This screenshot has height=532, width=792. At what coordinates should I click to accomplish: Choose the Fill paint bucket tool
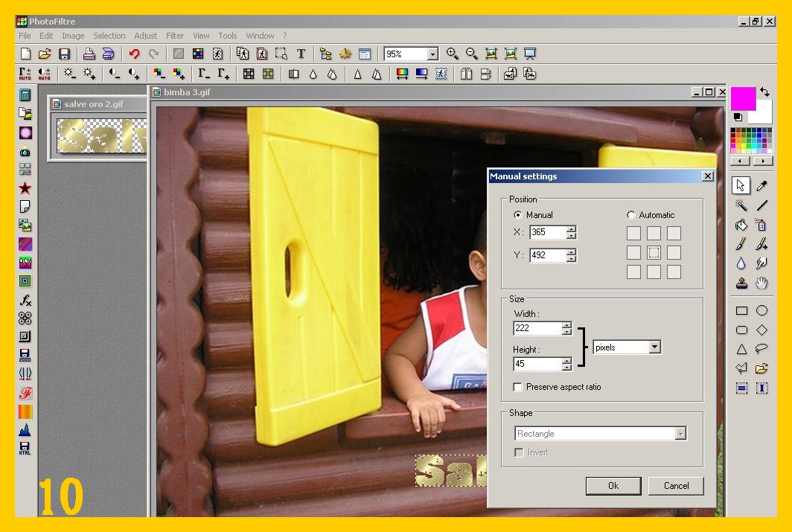point(741,224)
